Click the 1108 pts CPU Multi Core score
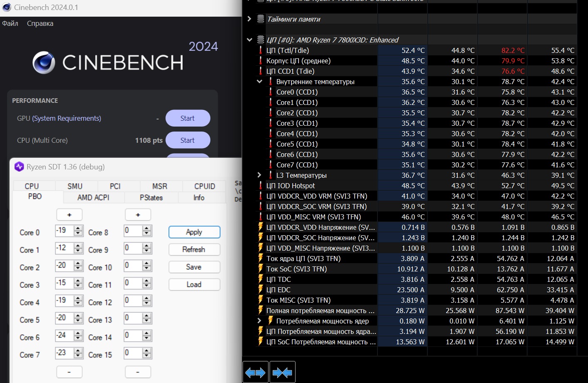Screen dimensions: 588x383 click(x=149, y=140)
